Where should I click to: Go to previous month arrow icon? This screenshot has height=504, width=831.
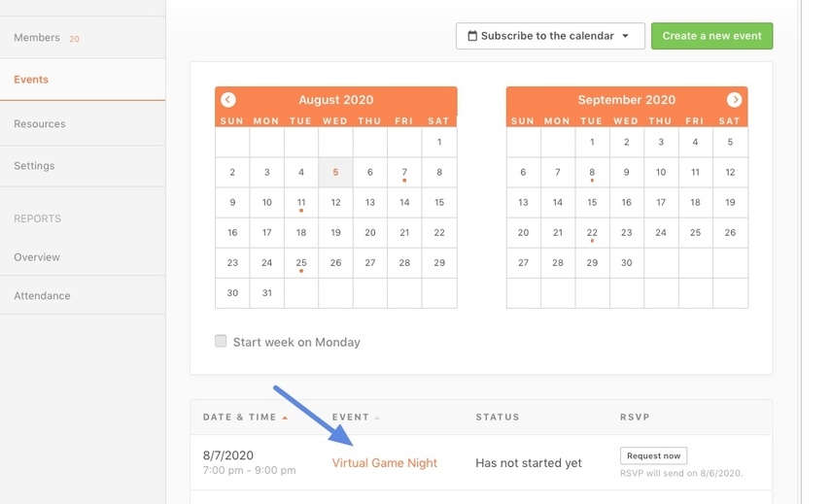(227, 100)
